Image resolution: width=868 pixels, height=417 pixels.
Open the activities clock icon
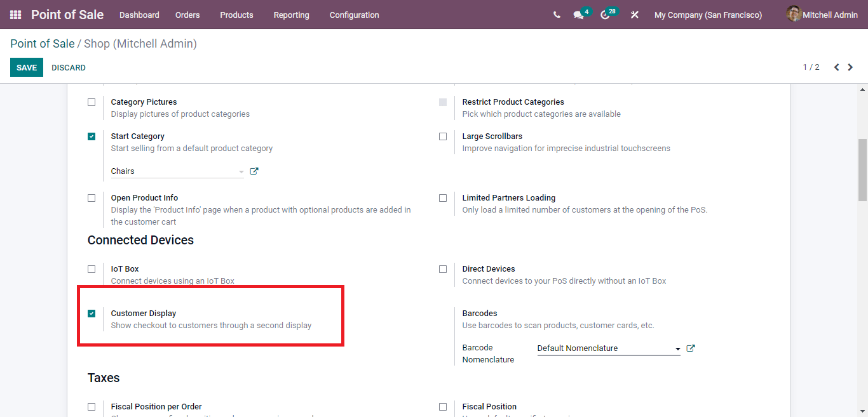click(605, 15)
